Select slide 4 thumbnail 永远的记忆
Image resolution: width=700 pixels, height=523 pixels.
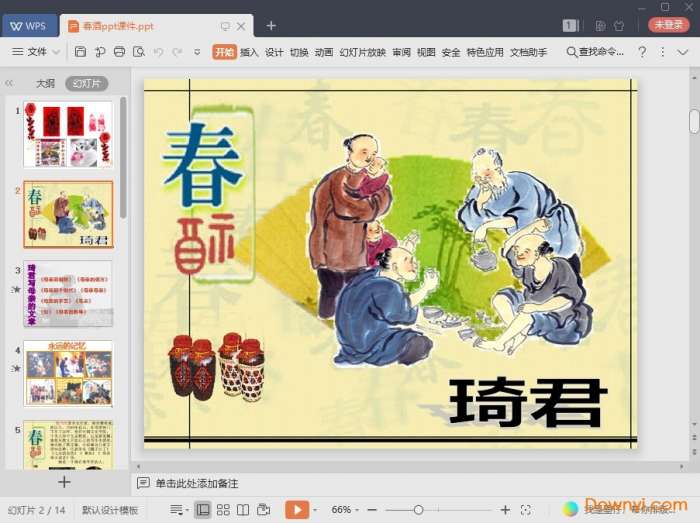[x=68, y=374]
